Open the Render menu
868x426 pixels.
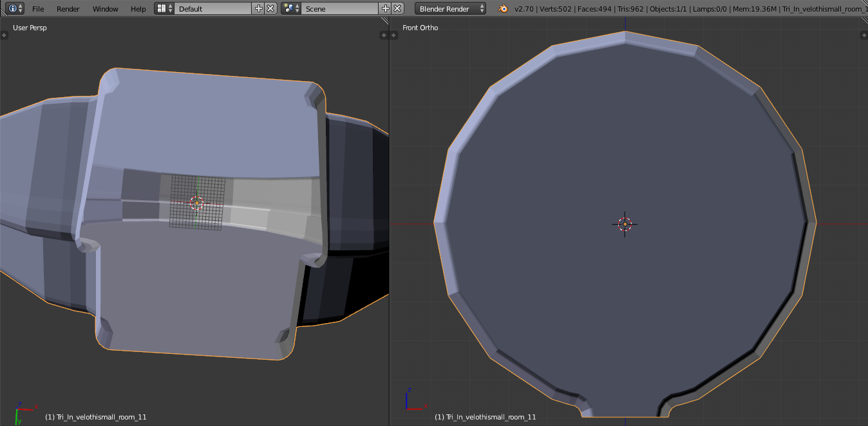pyautogui.click(x=68, y=9)
